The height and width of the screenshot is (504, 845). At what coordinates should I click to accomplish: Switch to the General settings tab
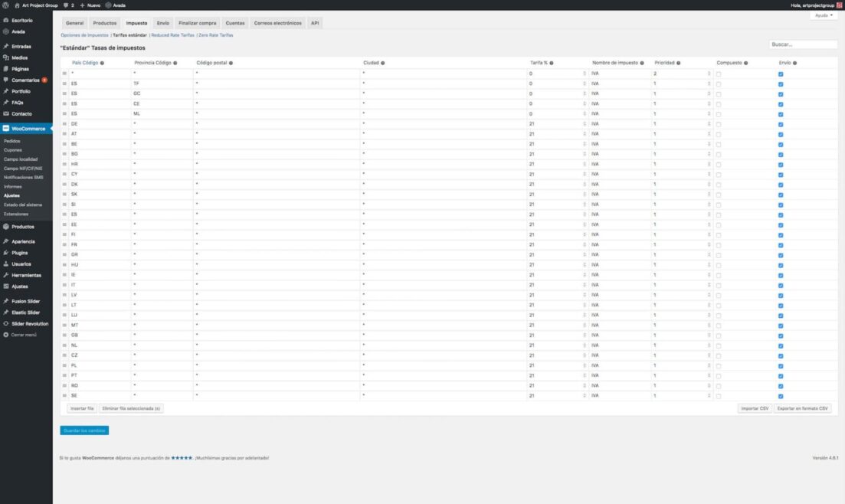point(74,23)
